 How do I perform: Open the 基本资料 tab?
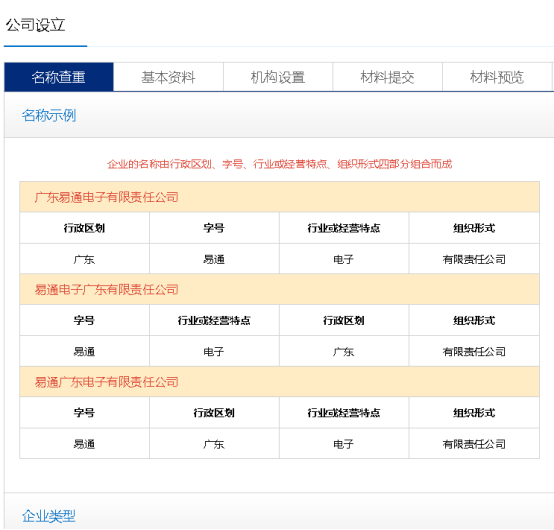click(168, 77)
